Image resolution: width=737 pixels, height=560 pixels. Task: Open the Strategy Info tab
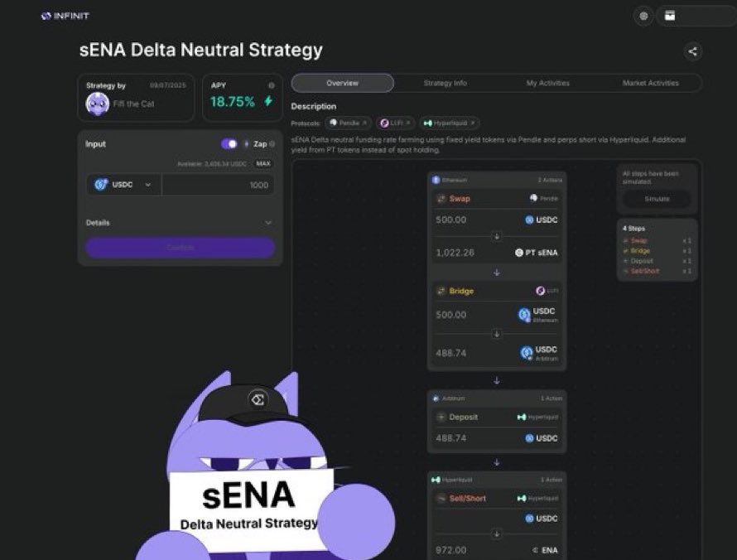(x=446, y=83)
